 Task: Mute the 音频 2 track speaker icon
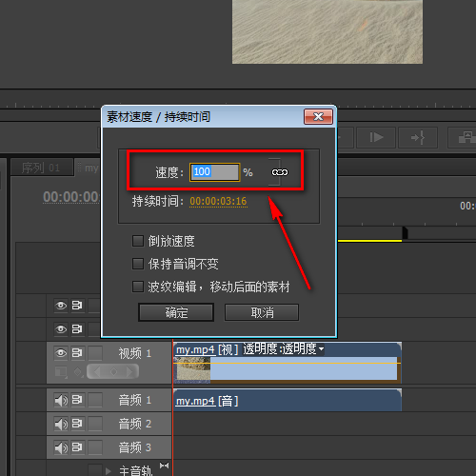click(61, 424)
